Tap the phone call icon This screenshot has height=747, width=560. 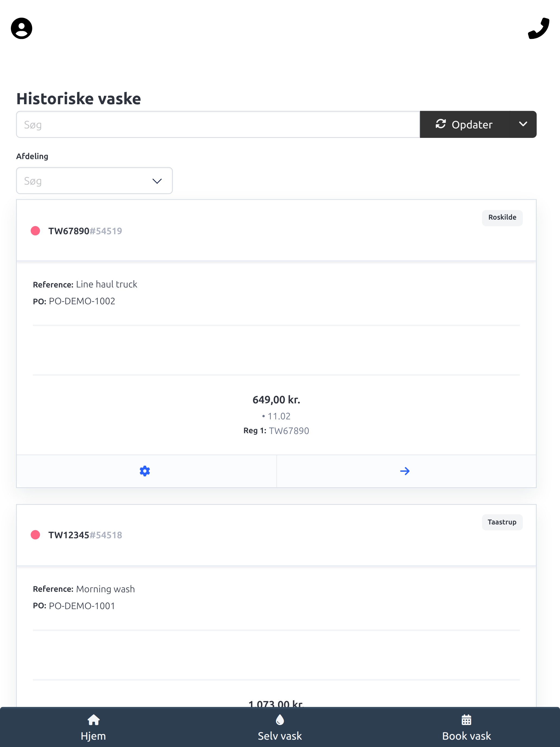pyautogui.click(x=538, y=29)
